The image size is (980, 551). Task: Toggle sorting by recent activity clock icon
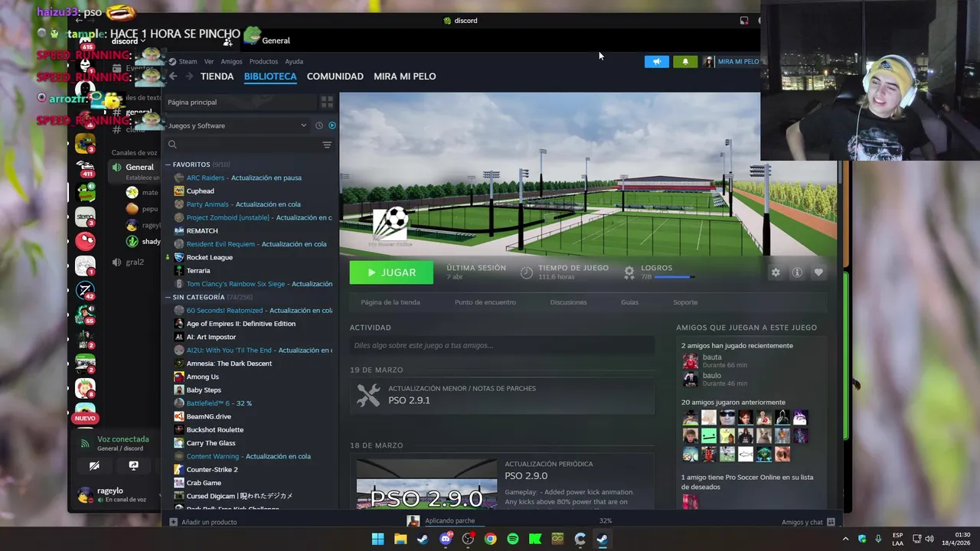click(319, 126)
